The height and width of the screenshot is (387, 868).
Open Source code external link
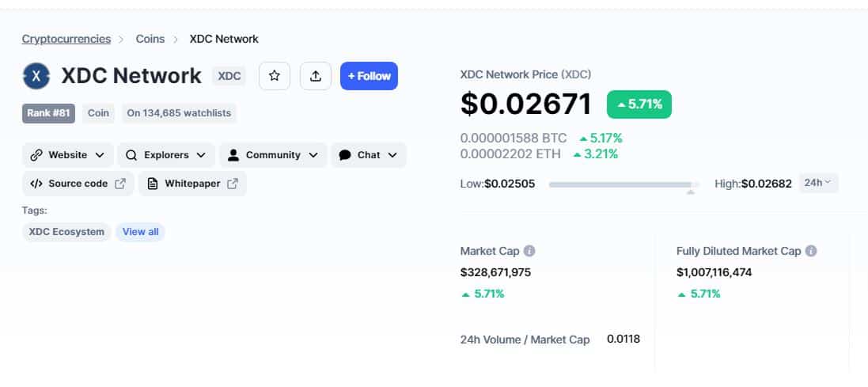(78, 184)
